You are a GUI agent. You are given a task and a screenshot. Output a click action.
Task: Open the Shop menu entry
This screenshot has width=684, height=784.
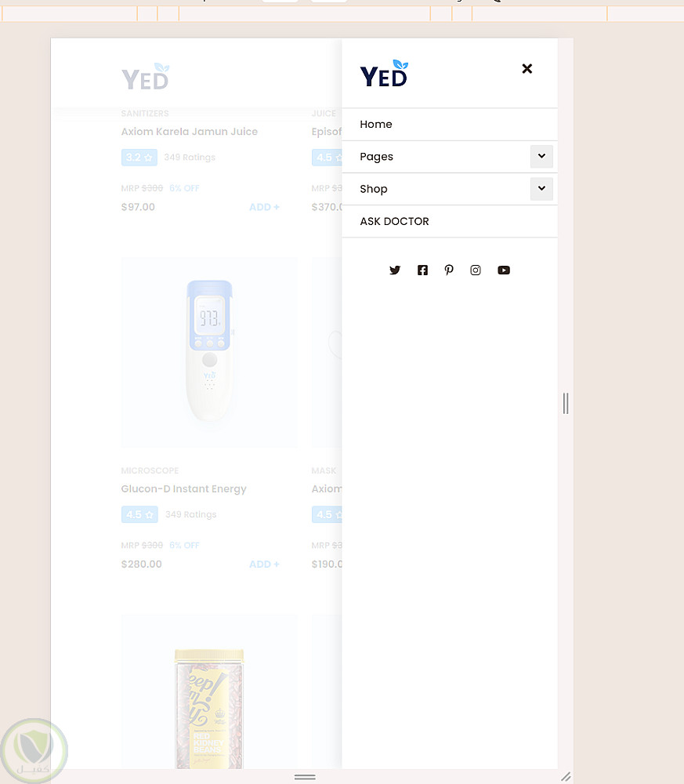[x=373, y=188]
